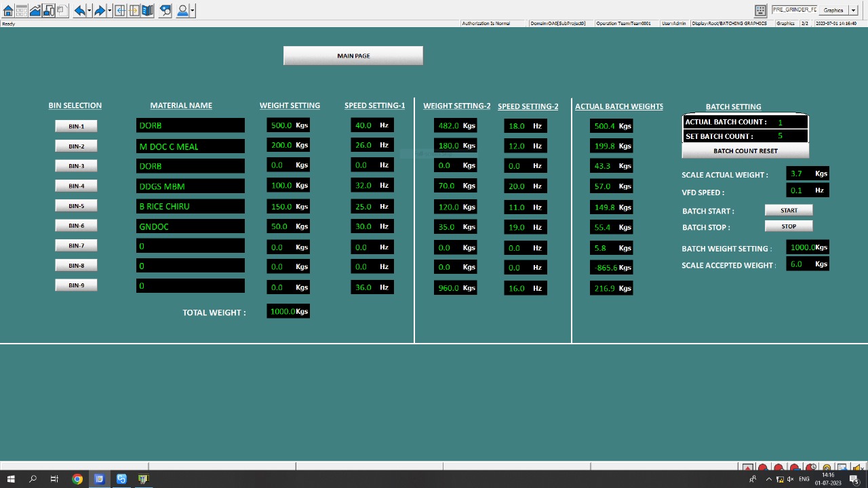
Task: Click the Home icon in the toolbar
Action: tap(8, 10)
